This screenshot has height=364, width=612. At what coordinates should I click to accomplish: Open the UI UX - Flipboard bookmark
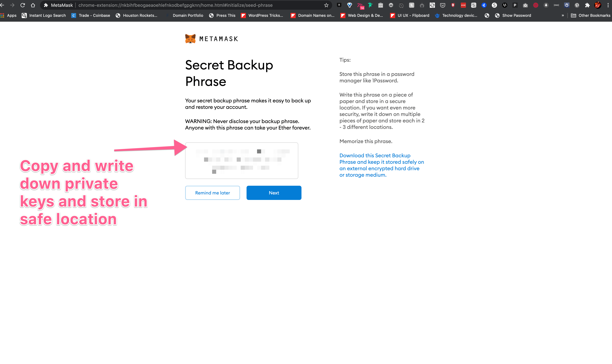[x=410, y=16]
